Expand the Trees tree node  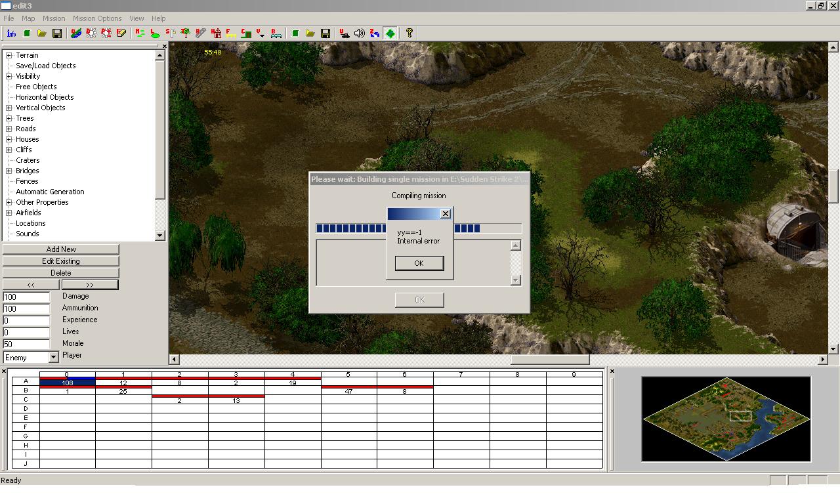pyautogui.click(x=9, y=118)
